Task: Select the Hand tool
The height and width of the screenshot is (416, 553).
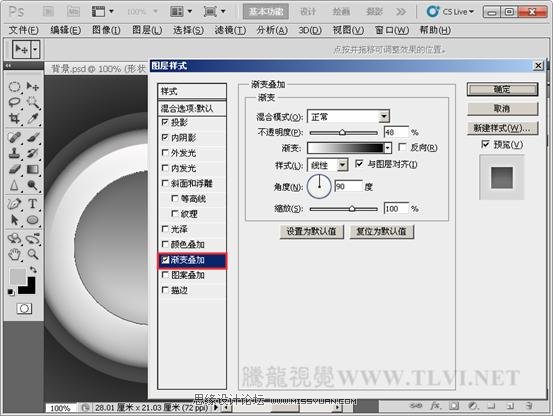Action: (x=14, y=254)
